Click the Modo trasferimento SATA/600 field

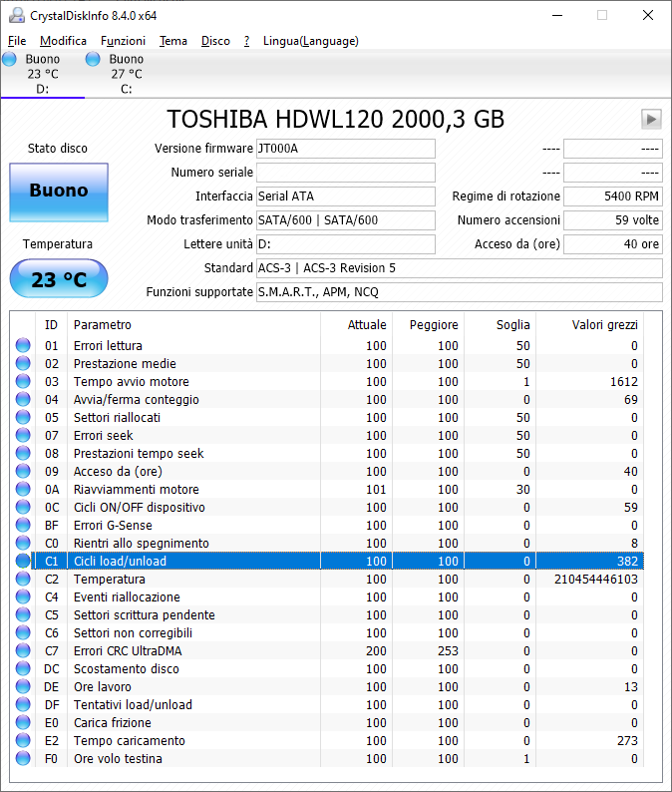(346, 220)
